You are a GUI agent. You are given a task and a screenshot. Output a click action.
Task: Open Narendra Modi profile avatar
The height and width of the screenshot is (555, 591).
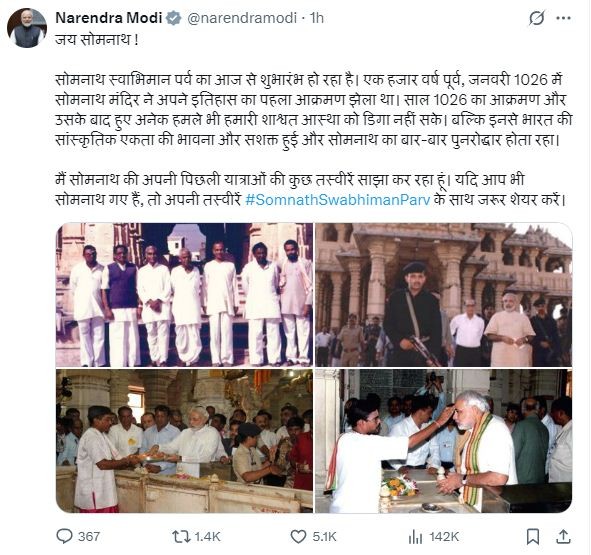pos(27,28)
